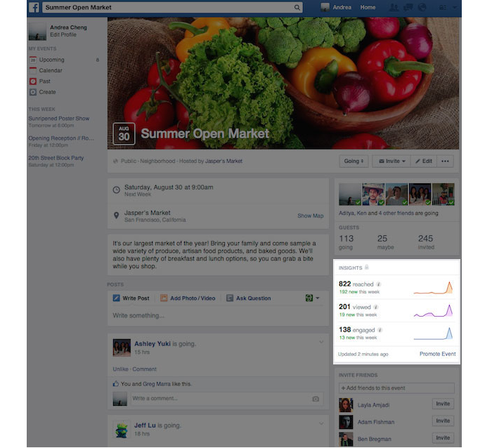Expand the Invite dropdown button
This screenshot has width=492, height=448.
point(391,161)
